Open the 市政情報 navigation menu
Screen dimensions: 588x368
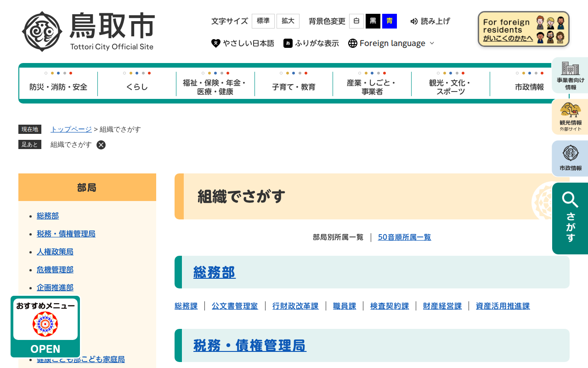(x=529, y=84)
